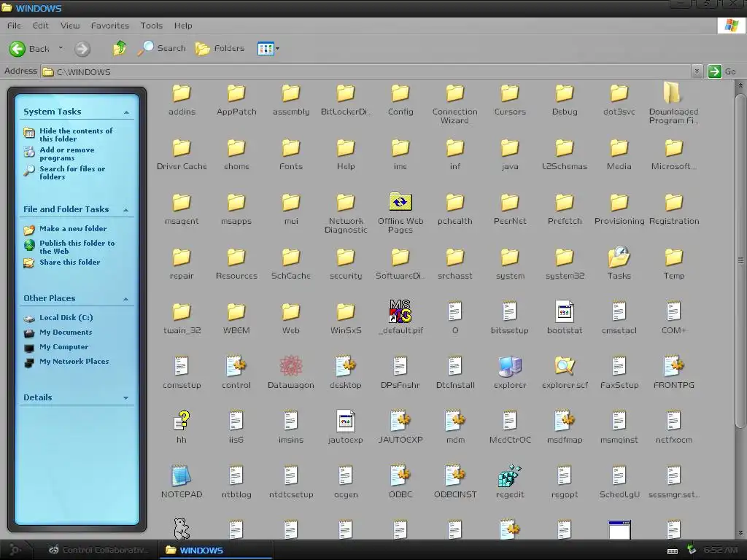Expand the Address bar dropdown
The image size is (747, 560).
[697, 71]
